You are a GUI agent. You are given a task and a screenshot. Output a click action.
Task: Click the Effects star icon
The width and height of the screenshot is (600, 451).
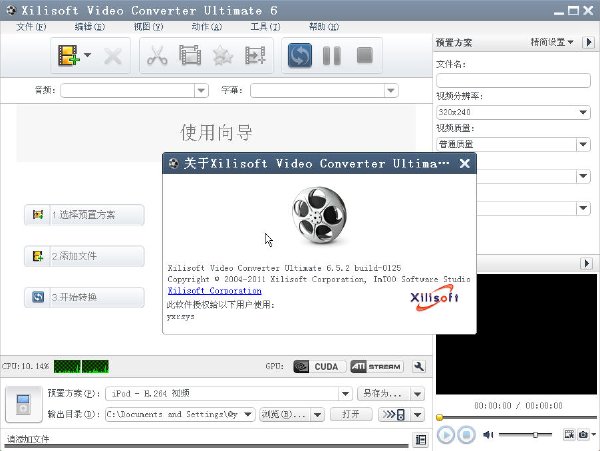click(x=223, y=56)
